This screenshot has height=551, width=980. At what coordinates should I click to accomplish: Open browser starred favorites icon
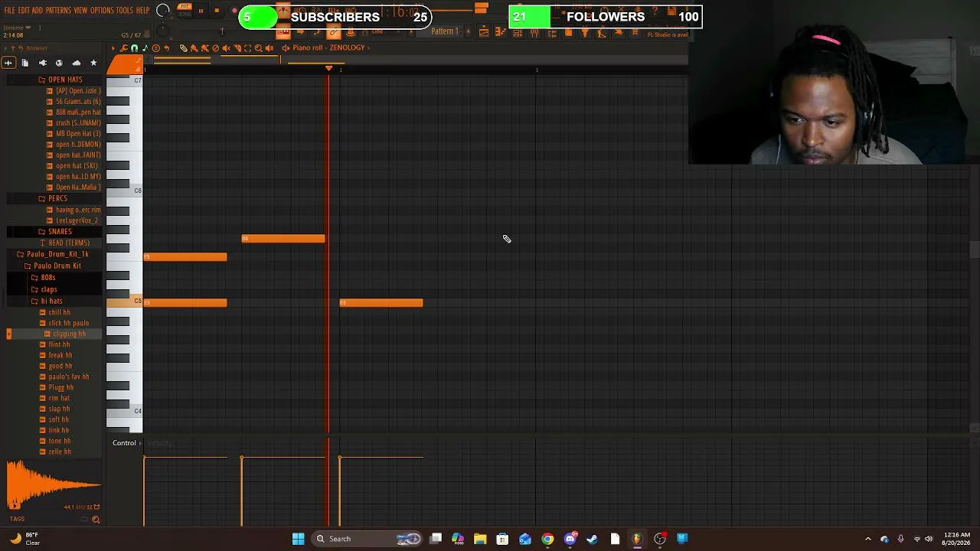tap(93, 63)
